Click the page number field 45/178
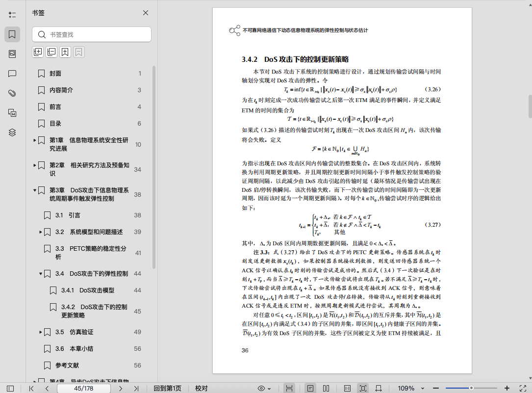 pos(83,388)
